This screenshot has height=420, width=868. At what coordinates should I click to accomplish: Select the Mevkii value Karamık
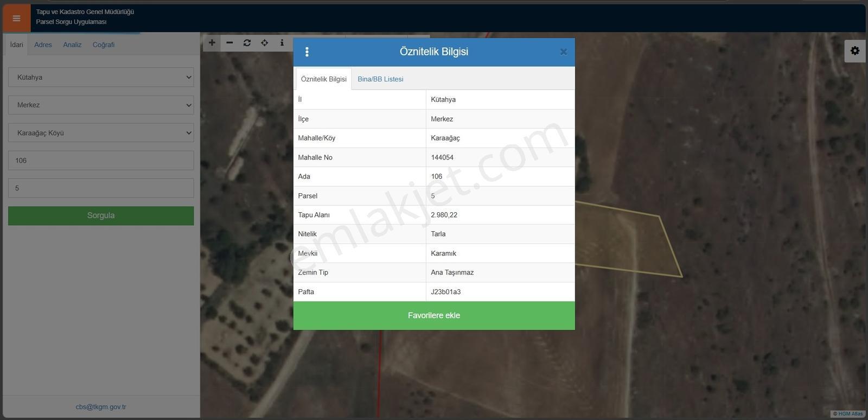click(443, 253)
